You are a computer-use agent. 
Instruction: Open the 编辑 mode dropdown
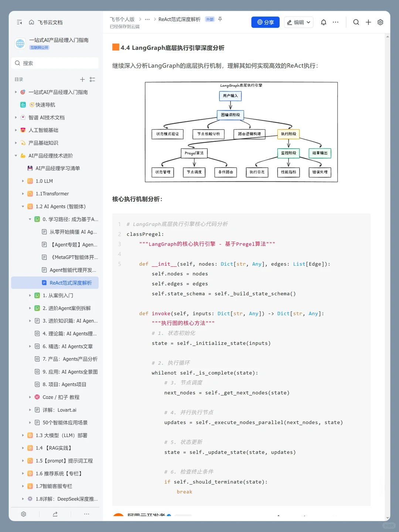299,22
